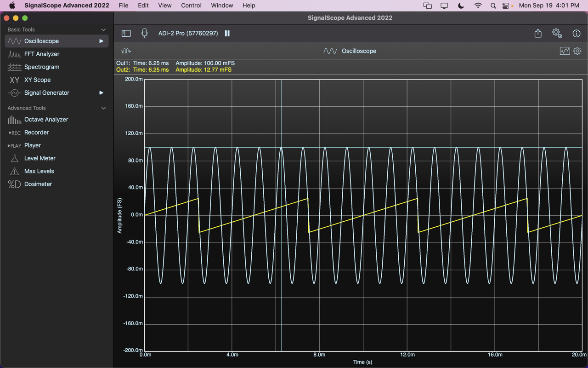This screenshot has height=368, width=588.
Task: Open the Control menu
Action: [x=191, y=6]
